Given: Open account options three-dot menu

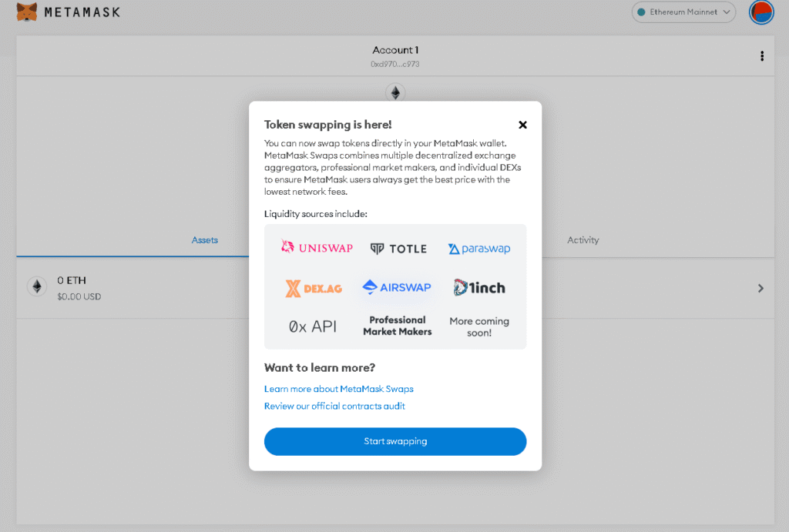Looking at the screenshot, I should coord(762,56).
